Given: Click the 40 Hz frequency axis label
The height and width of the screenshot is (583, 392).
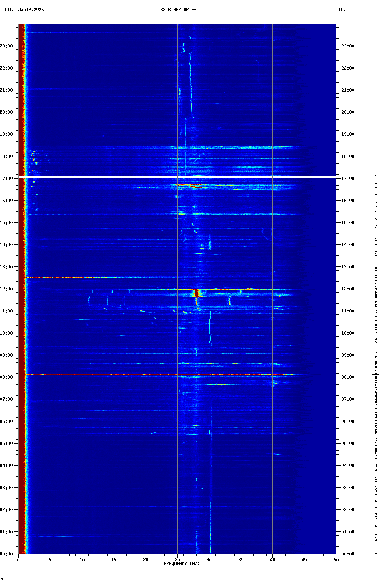Looking at the screenshot, I should coord(272,559).
